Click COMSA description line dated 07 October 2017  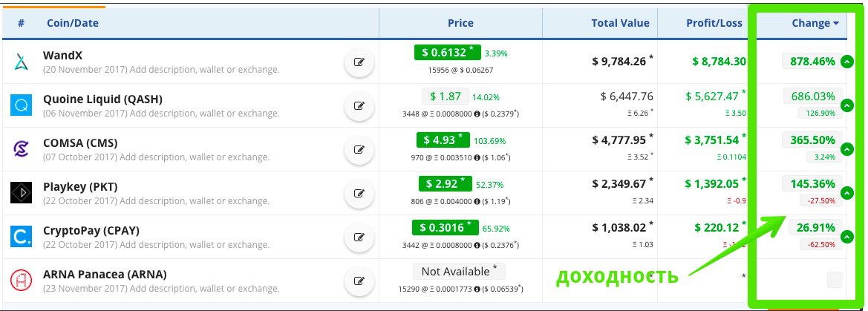tap(156, 157)
